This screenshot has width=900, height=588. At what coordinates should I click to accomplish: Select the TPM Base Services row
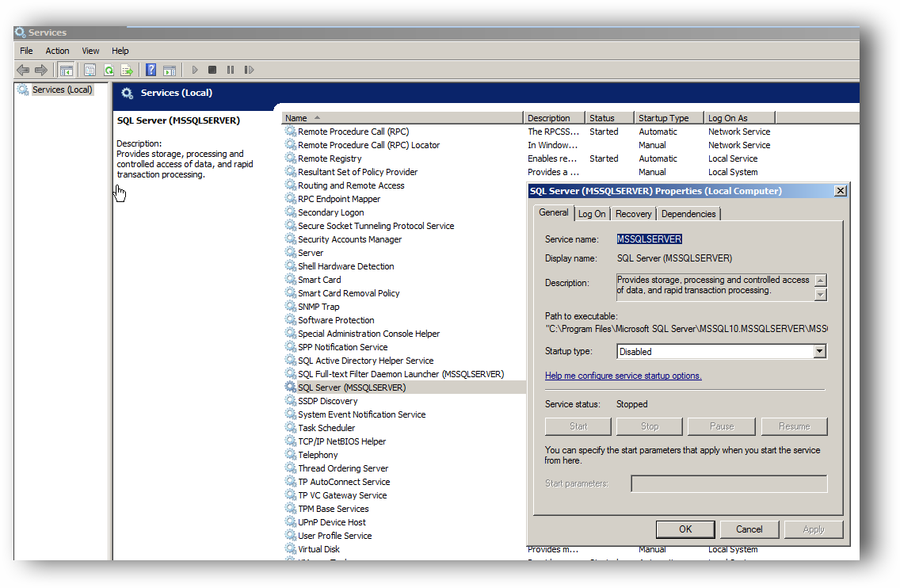333,508
